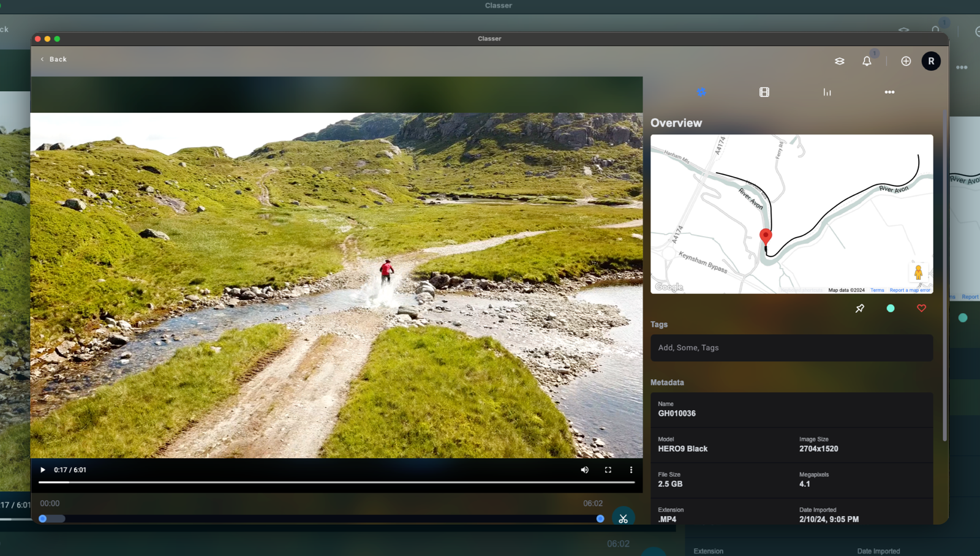980x556 pixels.
Task: Open the notifications bell
Action: [867, 61]
